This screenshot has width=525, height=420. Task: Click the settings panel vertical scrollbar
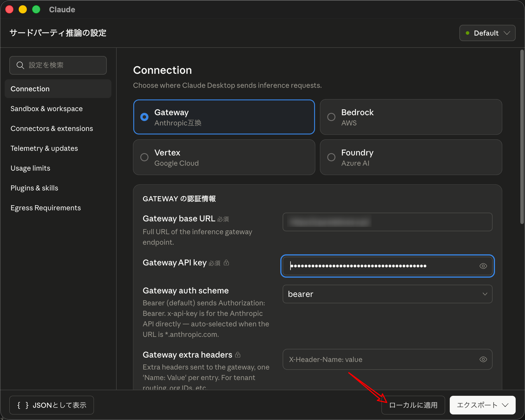[x=522, y=137]
